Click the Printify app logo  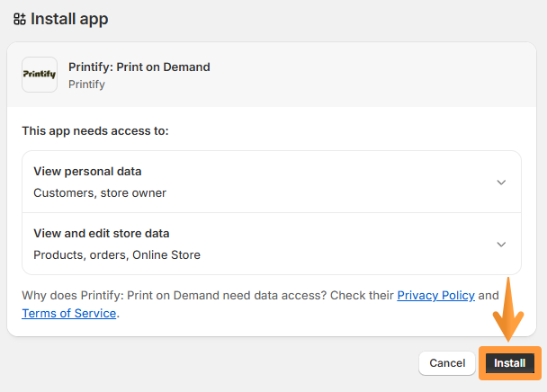coord(40,75)
